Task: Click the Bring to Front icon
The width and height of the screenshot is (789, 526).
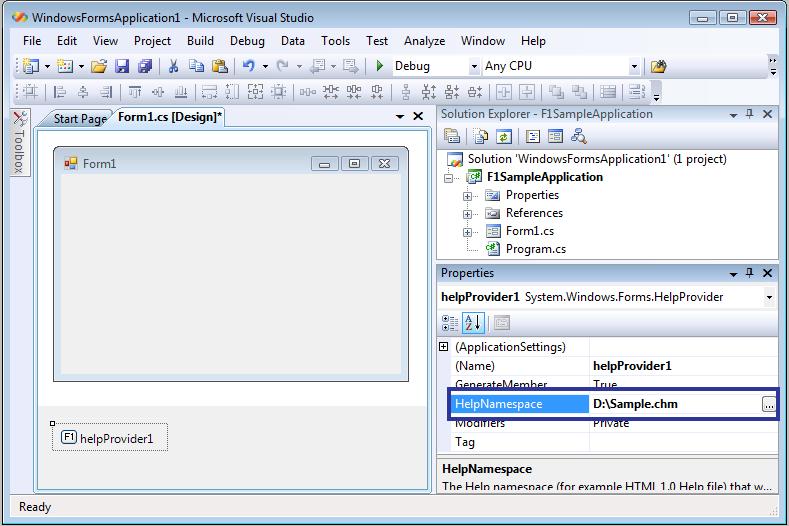Action: 556,92
